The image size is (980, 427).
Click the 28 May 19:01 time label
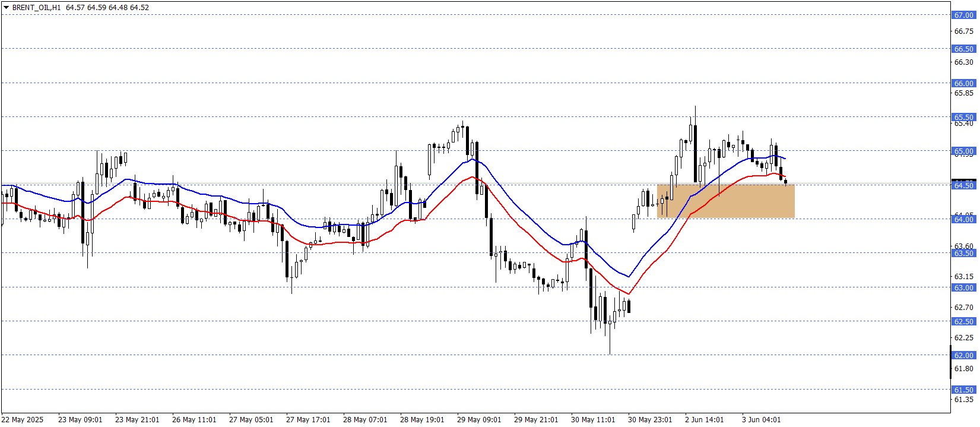pyautogui.click(x=422, y=420)
